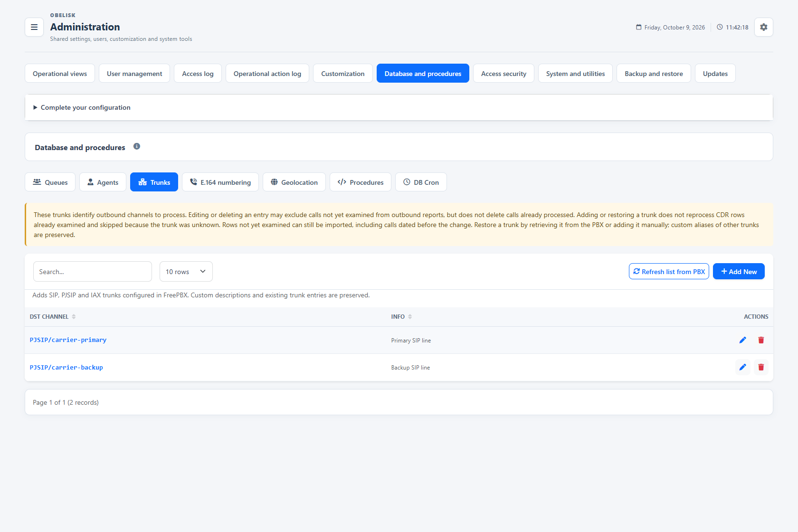Viewport: 798px width, 532px height.
Task: Delete the PJSIP/carrier-backup trunk
Action: [761, 367]
